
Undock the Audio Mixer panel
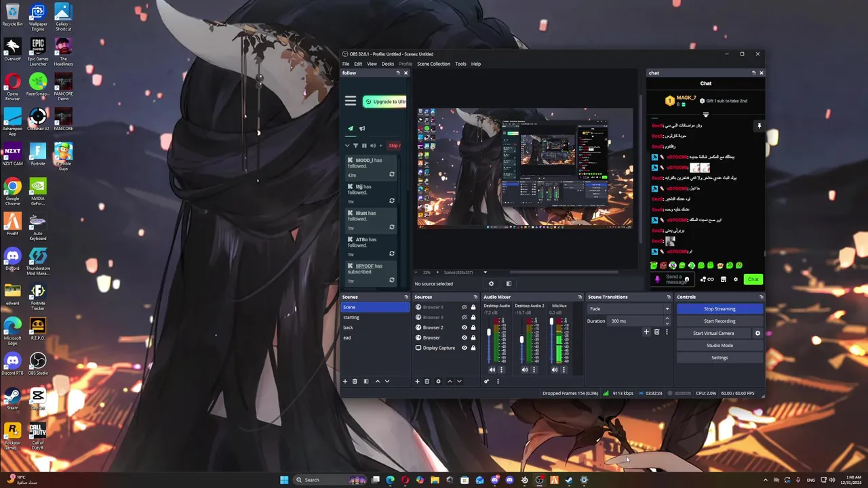[x=580, y=297]
